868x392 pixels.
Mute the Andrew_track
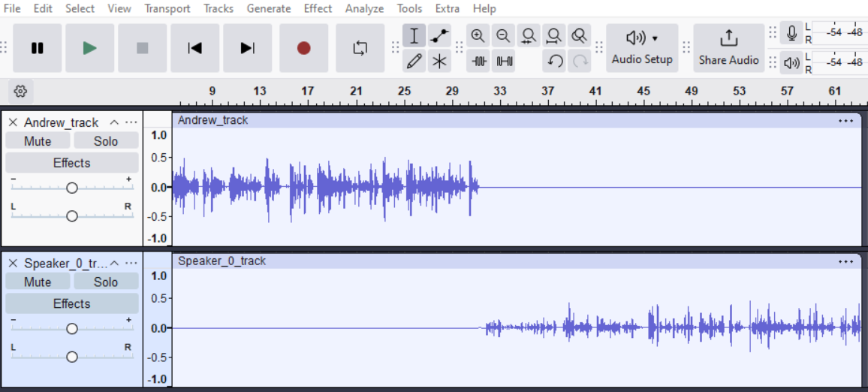click(38, 141)
